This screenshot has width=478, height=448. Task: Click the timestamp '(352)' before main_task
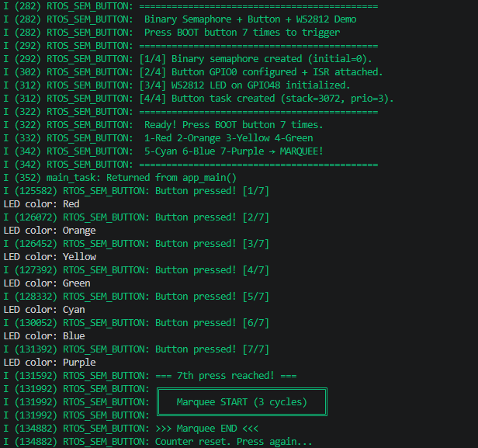point(28,178)
